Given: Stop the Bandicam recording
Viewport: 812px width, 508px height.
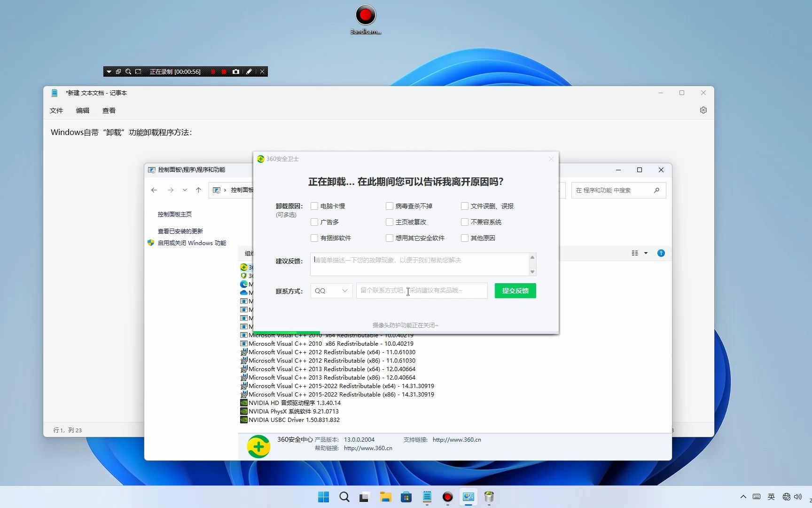Looking at the screenshot, I should pyautogui.click(x=224, y=72).
